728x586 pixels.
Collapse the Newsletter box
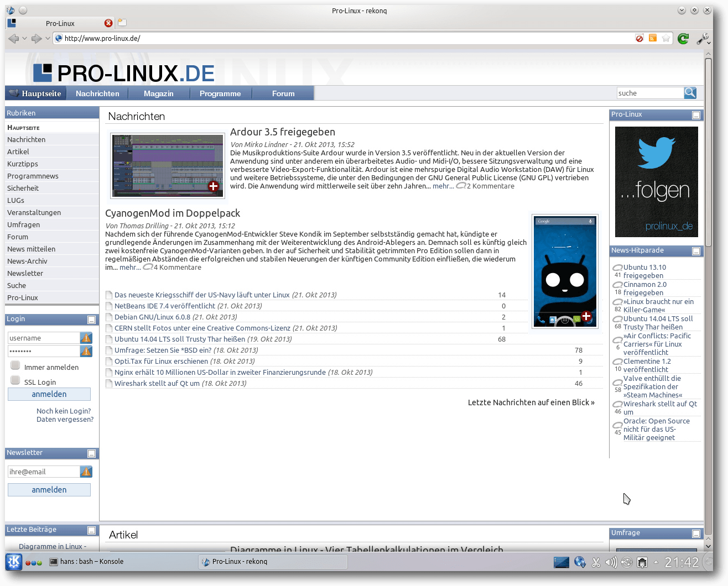[x=92, y=453]
